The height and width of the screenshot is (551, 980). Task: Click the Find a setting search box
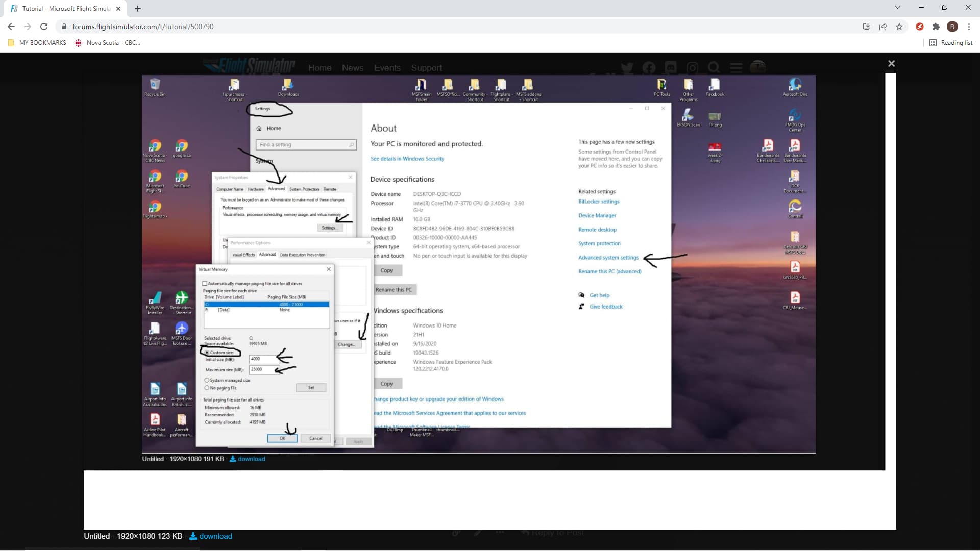pos(306,145)
